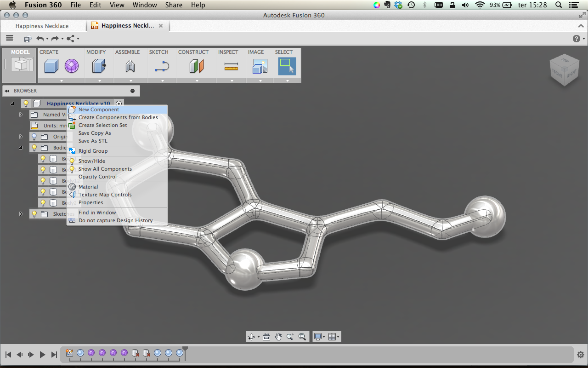Select Opacity Control menu entry
The image size is (588, 368).
117,177
